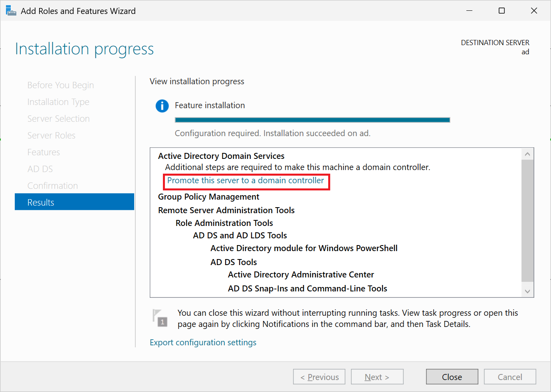The image size is (551, 392).
Task: Click the blue Feature installation info icon
Action: tap(162, 106)
